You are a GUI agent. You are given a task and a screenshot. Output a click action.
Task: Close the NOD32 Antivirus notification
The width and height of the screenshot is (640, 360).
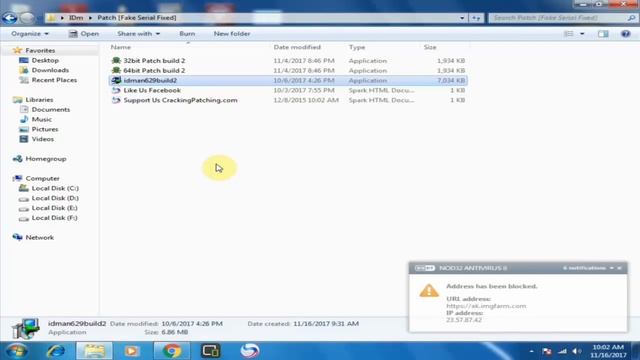[x=619, y=268]
